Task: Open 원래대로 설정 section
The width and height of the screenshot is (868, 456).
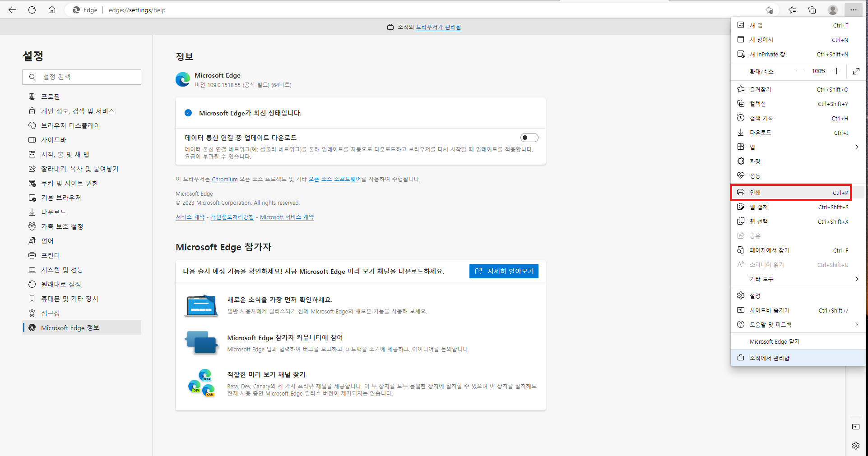Action: click(82, 284)
